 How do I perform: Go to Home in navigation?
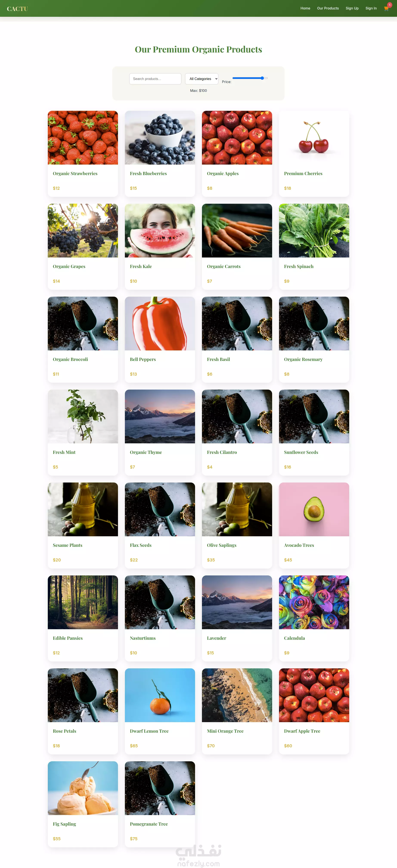tap(305, 8)
